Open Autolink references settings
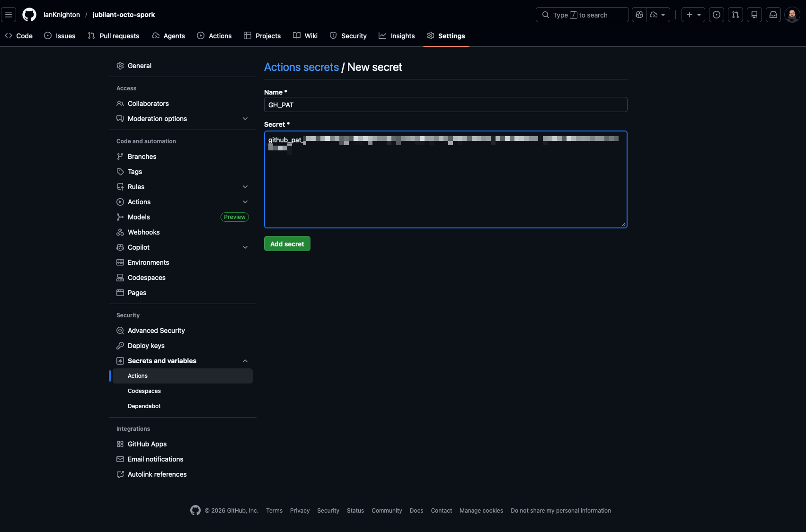 [183, 474]
